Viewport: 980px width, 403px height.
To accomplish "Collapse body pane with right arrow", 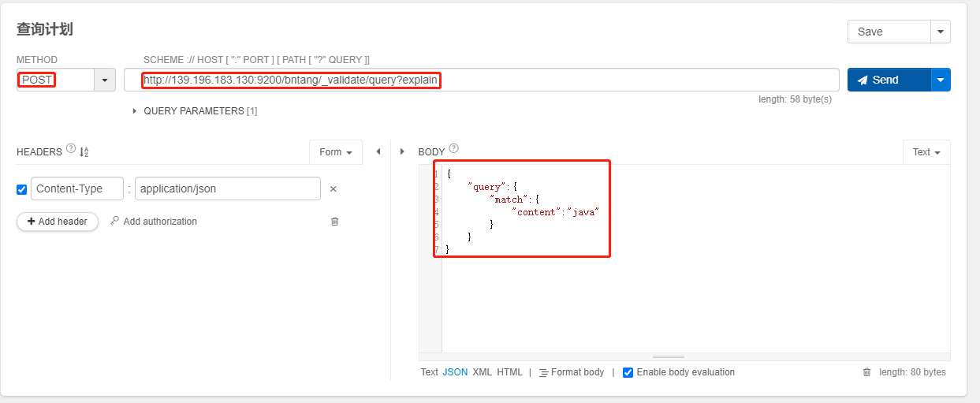I will click(402, 151).
